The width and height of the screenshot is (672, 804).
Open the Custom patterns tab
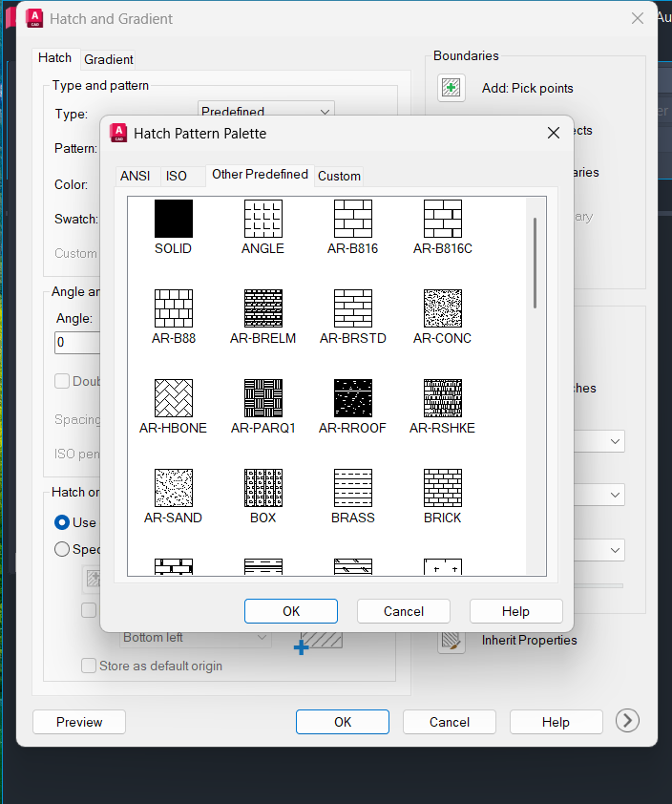pyautogui.click(x=339, y=176)
